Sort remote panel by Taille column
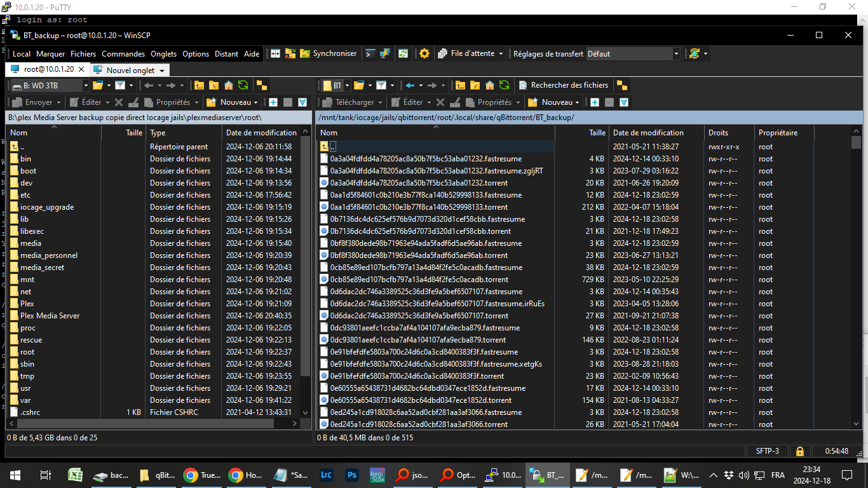 [582, 133]
